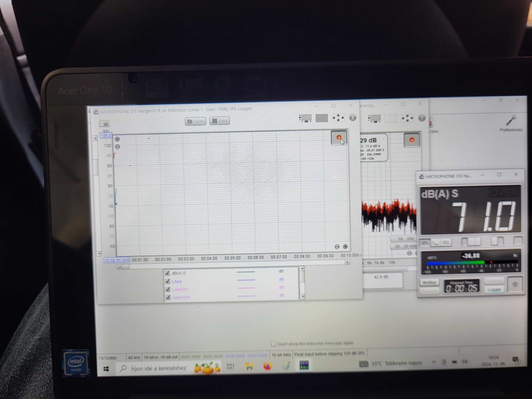The image size is (532, 399).
Task: Zoom in the logger time axis
Action: pos(345,246)
